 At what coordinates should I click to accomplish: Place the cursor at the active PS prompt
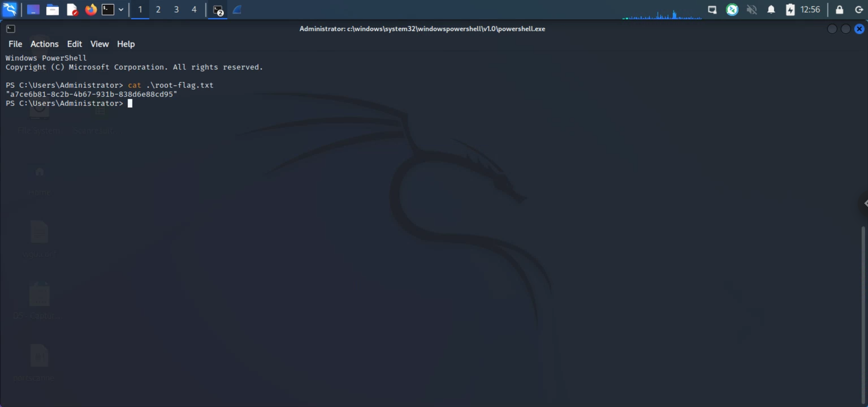(x=130, y=103)
